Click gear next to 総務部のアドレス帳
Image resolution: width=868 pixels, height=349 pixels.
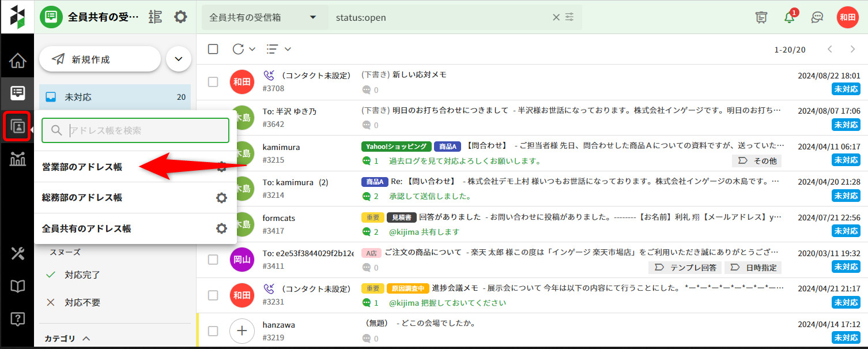tap(221, 198)
